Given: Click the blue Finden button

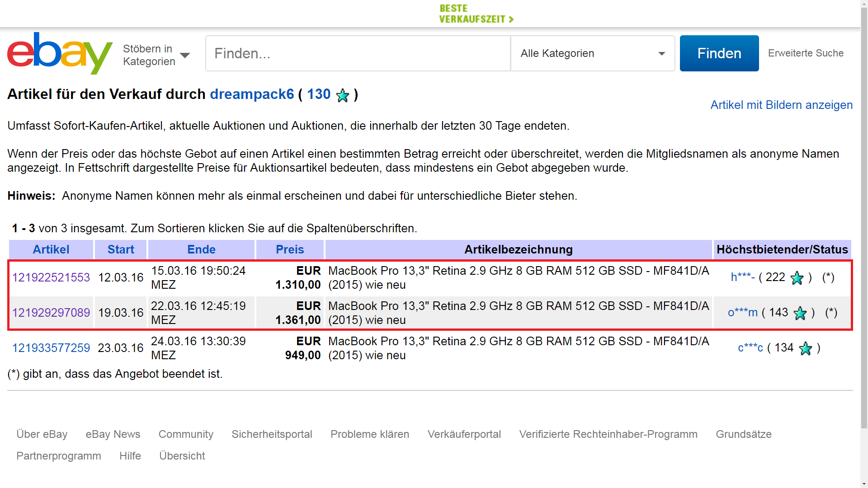Looking at the screenshot, I should coord(719,53).
